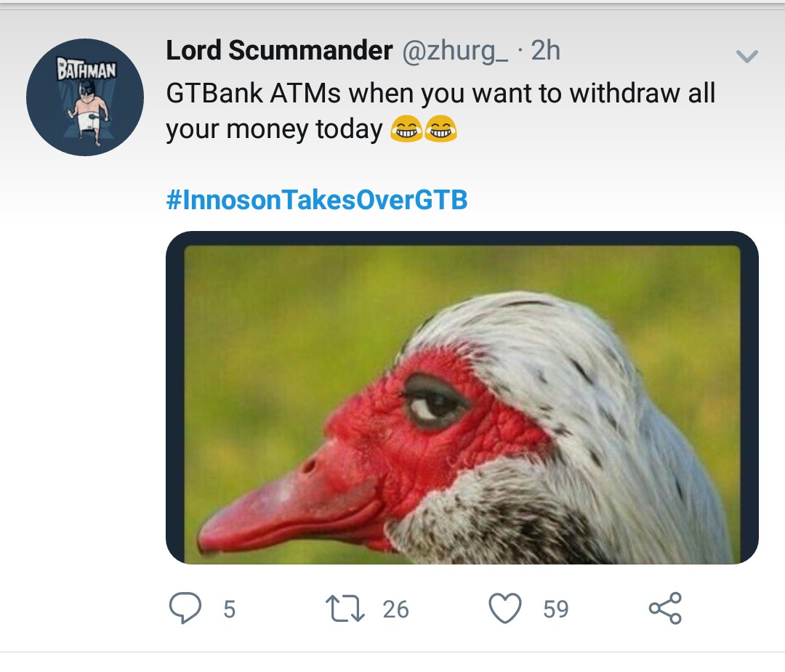Click the retweet count 26
This screenshot has width=785, height=672.
click(x=395, y=609)
